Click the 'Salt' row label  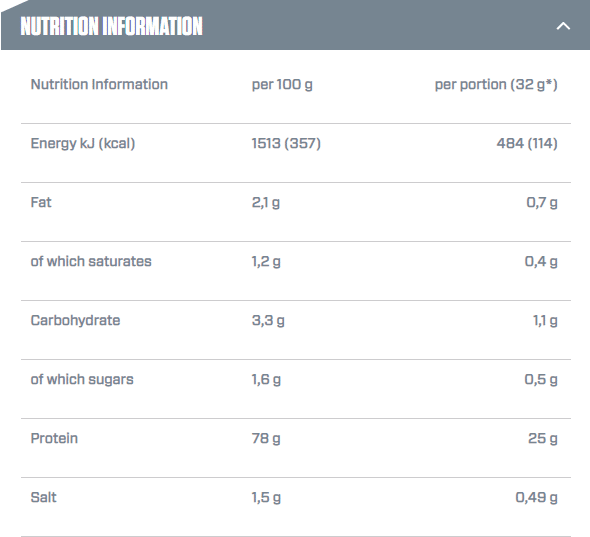click(x=44, y=497)
